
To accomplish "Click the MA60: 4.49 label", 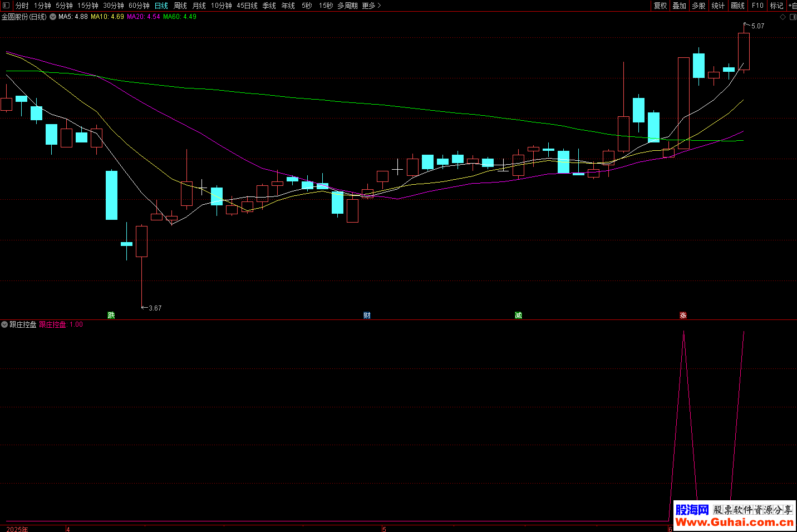I will [x=180, y=17].
